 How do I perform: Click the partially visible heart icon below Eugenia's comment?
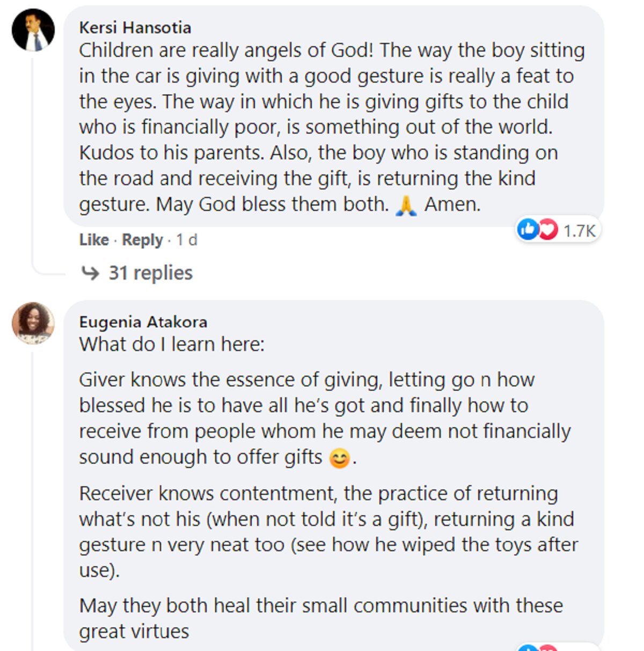[x=547, y=648]
